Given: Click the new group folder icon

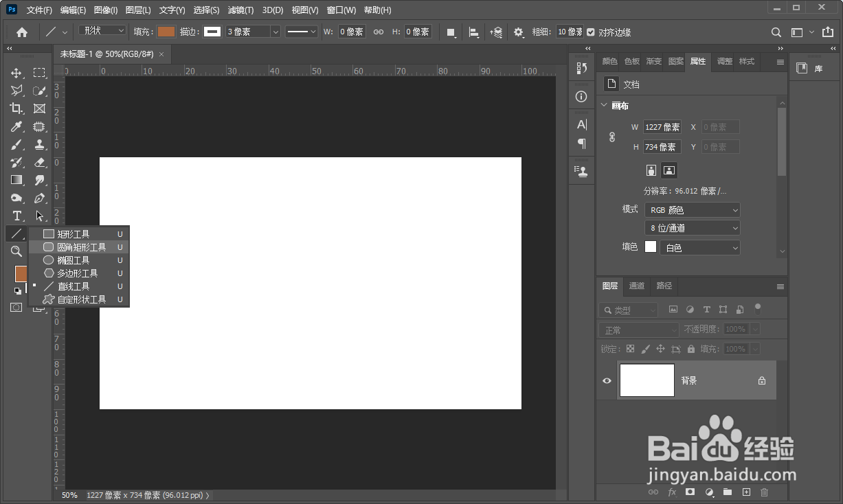Looking at the screenshot, I should 728,492.
